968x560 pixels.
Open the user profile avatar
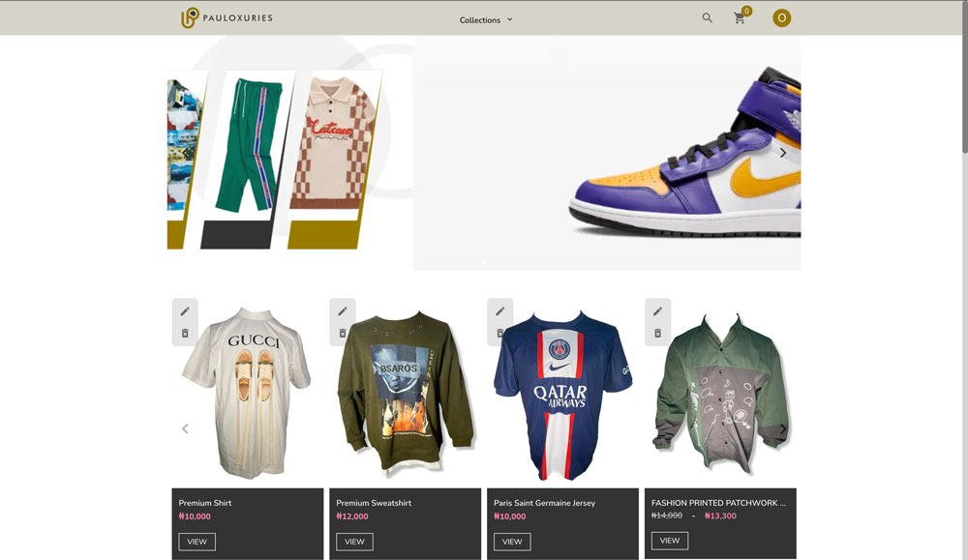click(781, 18)
